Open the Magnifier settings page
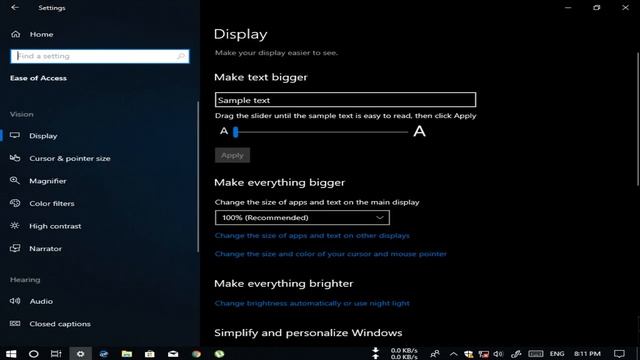The height and width of the screenshot is (360, 640). coord(48,181)
